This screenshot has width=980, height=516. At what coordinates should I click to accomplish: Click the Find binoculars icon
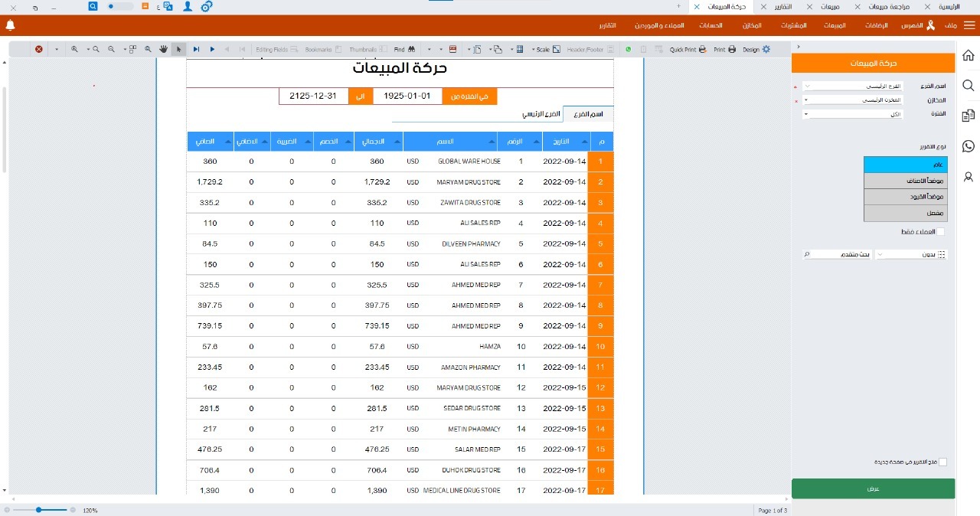(x=411, y=49)
